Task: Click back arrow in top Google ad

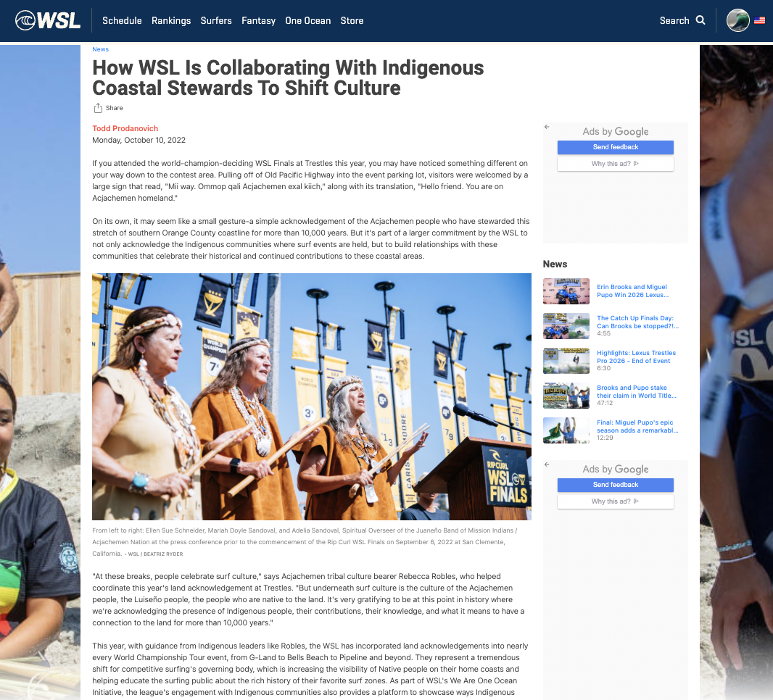Action: point(547,127)
